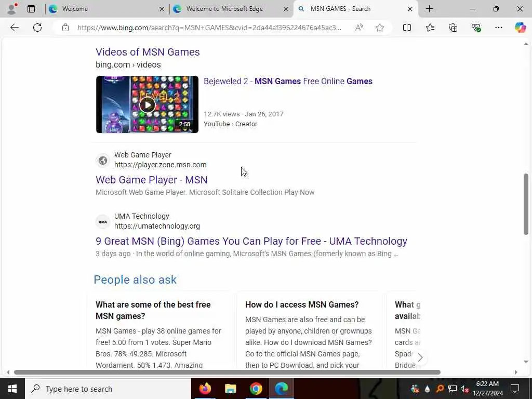Open the volume icon in system tray
The image size is (532, 399).
click(464, 389)
